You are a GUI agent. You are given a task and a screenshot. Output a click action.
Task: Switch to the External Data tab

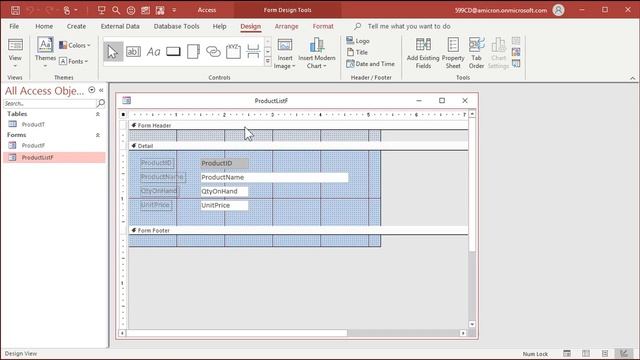[x=120, y=26]
